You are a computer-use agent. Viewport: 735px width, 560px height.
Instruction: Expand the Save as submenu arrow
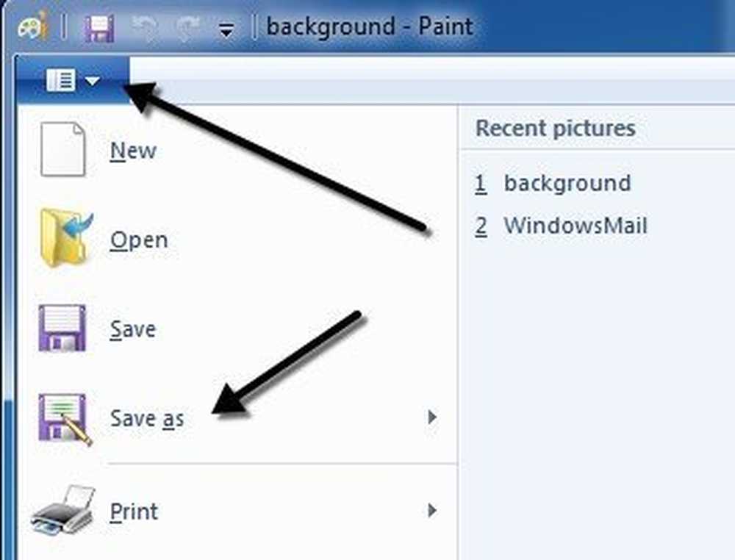coord(432,417)
